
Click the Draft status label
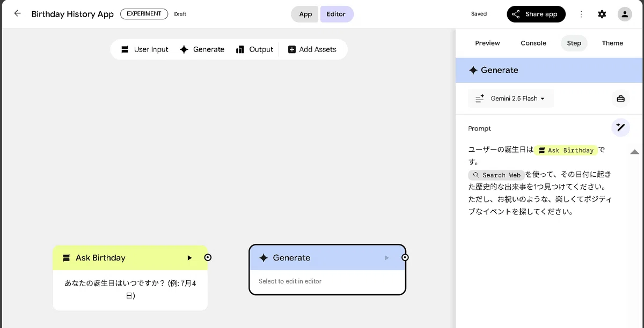pyautogui.click(x=180, y=14)
